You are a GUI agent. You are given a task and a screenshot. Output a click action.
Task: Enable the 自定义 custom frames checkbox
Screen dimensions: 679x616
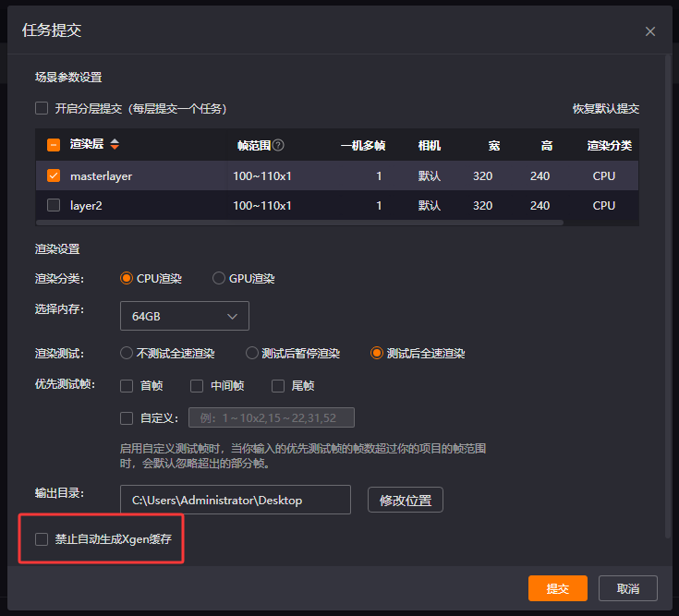127,418
